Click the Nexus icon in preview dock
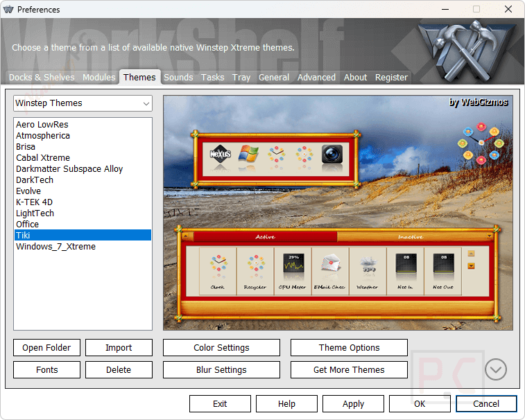The height and width of the screenshot is (420, 525). click(221, 155)
